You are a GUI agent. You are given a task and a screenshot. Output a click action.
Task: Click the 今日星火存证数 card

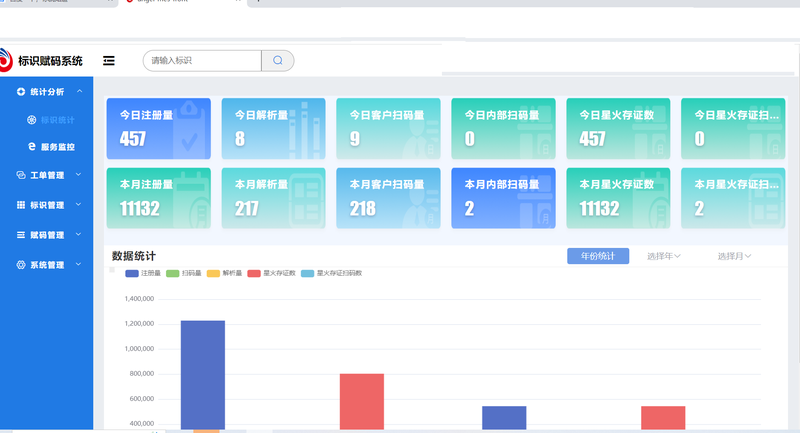click(x=618, y=129)
